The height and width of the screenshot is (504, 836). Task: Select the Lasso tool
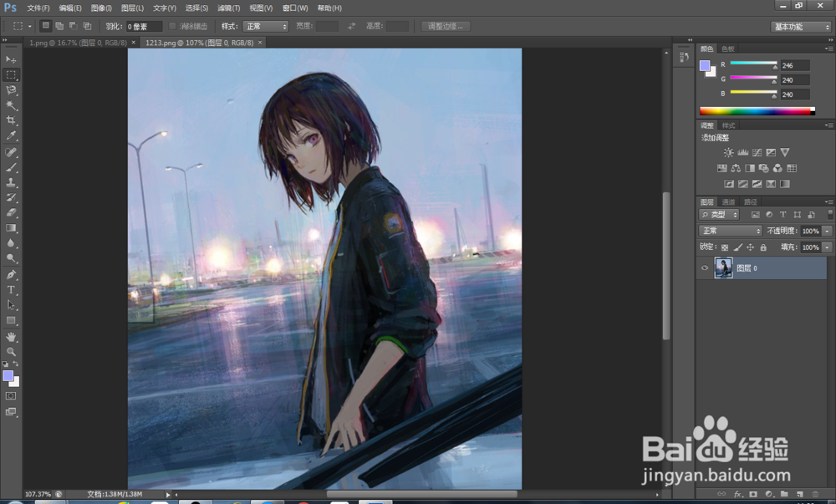pos(11,90)
